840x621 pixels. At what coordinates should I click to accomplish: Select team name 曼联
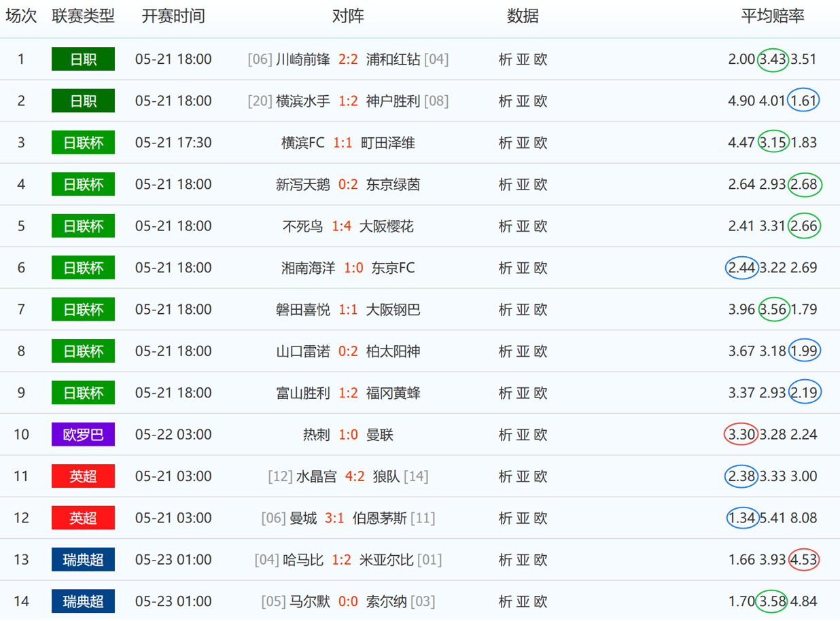point(380,435)
